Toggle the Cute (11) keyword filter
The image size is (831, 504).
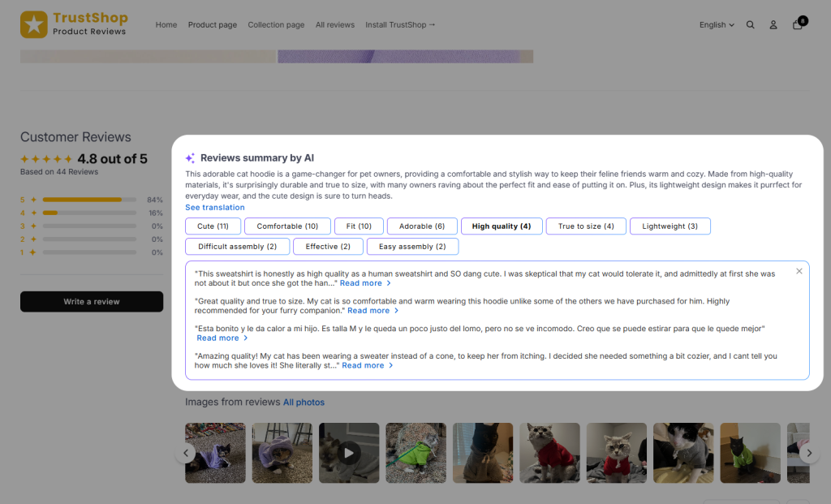point(213,226)
